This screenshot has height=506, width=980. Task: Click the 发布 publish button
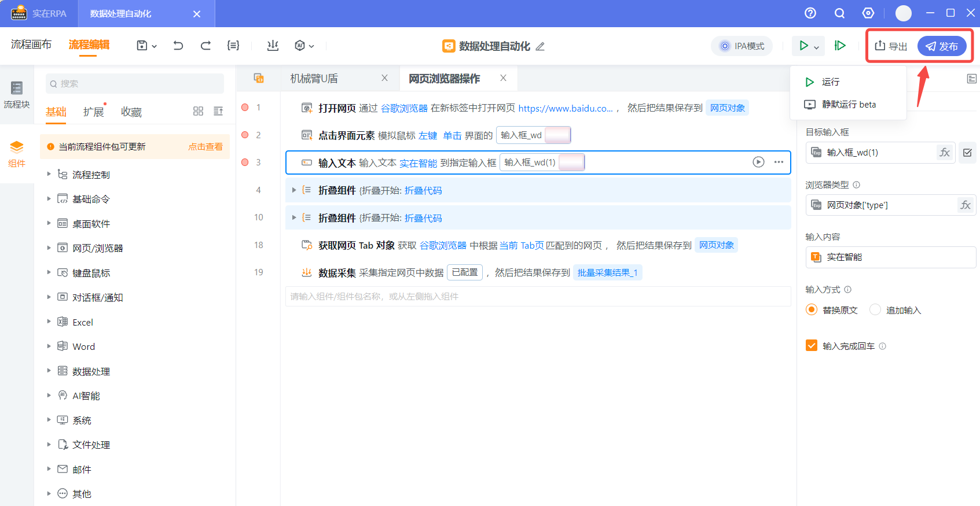(x=942, y=46)
